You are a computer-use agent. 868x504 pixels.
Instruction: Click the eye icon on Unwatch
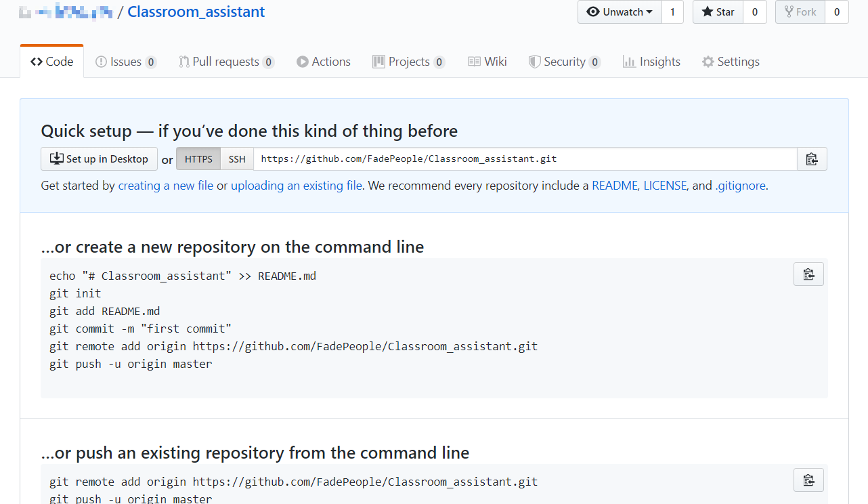tap(593, 12)
